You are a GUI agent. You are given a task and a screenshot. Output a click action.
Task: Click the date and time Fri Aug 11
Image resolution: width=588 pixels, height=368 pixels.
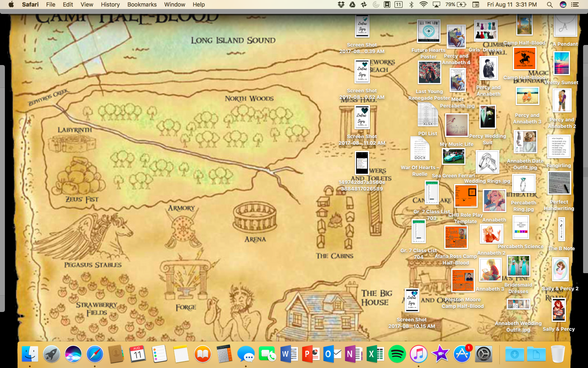pyautogui.click(x=512, y=4)
